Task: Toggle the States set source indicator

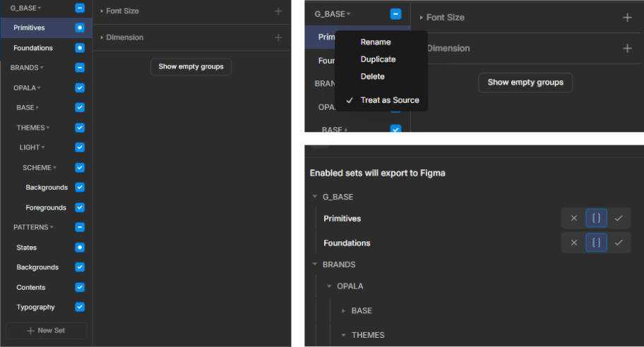Action: click(x=80, y=248)
